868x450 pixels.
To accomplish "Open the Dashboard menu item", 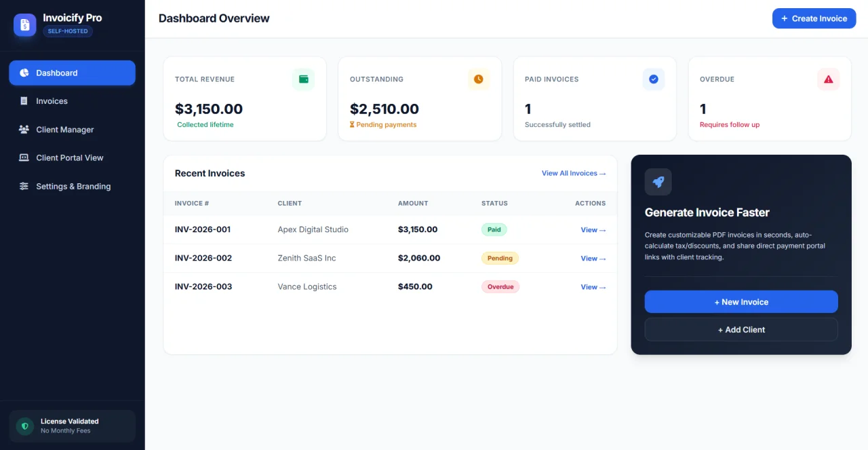I will pos(72,73).
